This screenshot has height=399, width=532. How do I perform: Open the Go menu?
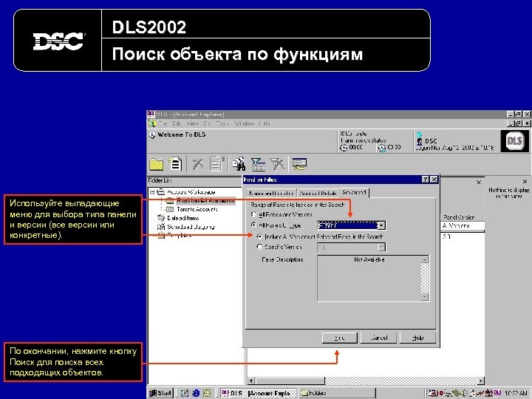[x=208, y=123]
